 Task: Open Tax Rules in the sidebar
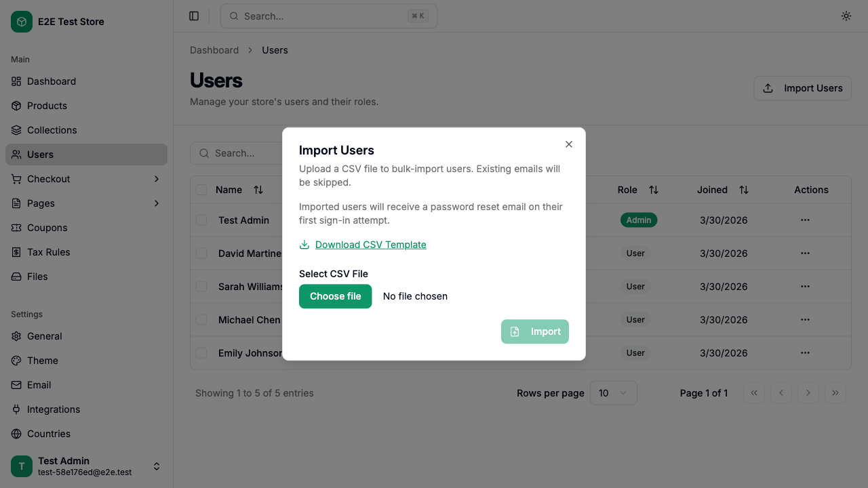click(86, 252)
